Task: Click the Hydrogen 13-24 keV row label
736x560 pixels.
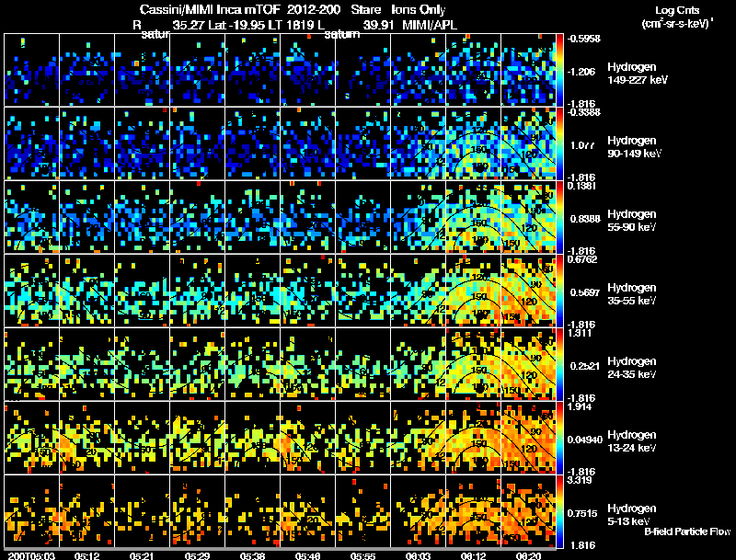Action: coord(632,440)
